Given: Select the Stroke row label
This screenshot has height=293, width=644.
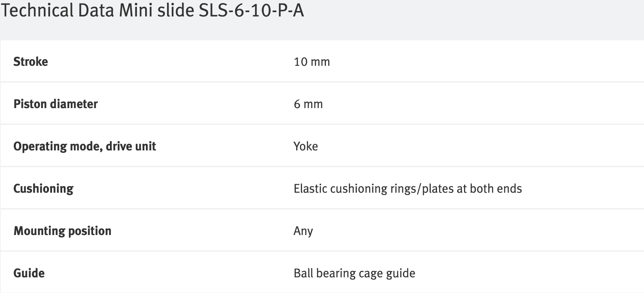Looking at the screenshot, I should pos(31,61).
